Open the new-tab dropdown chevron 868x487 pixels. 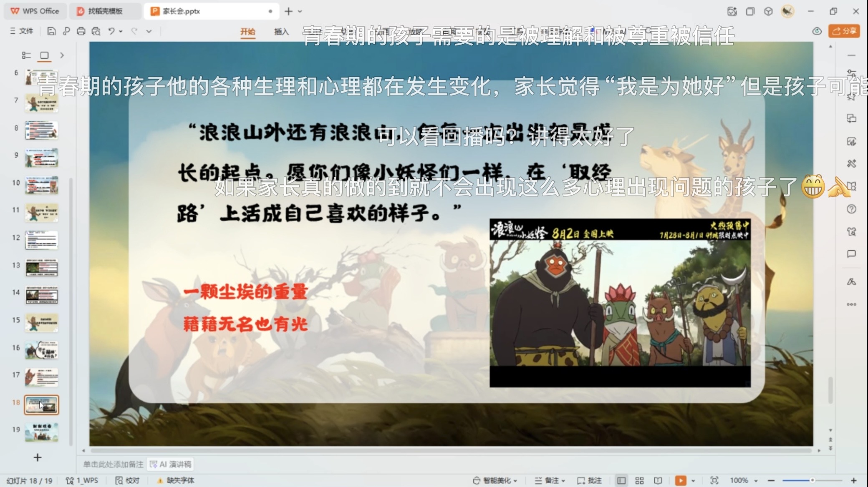pos(300,12)
